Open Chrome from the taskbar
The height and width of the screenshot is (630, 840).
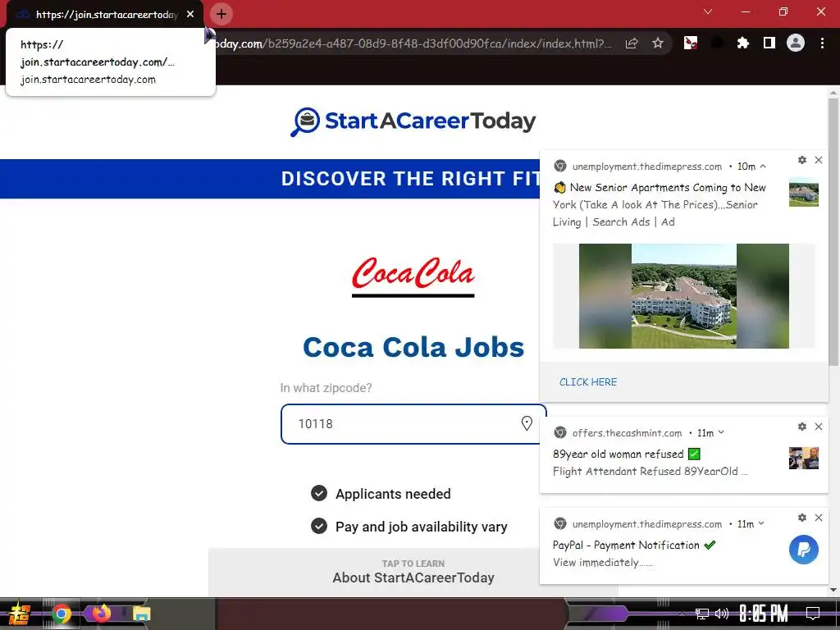tap(61, 614)
